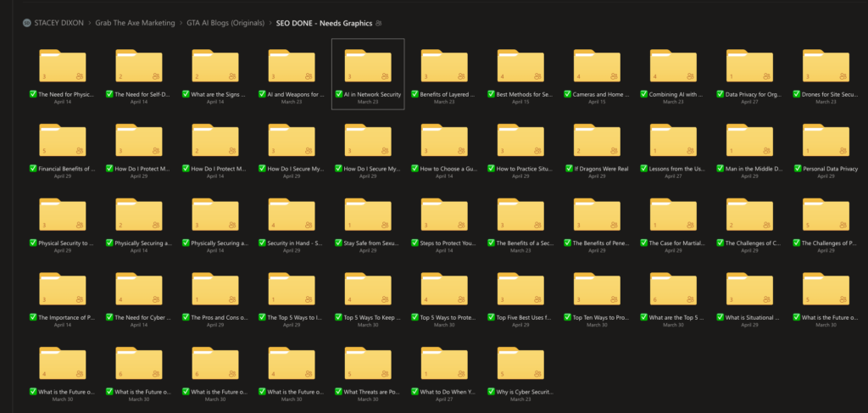Open the 'Lessons from the Us...' folder icon
Viewport: 868px width, 413px height.
tap(674, 141)
